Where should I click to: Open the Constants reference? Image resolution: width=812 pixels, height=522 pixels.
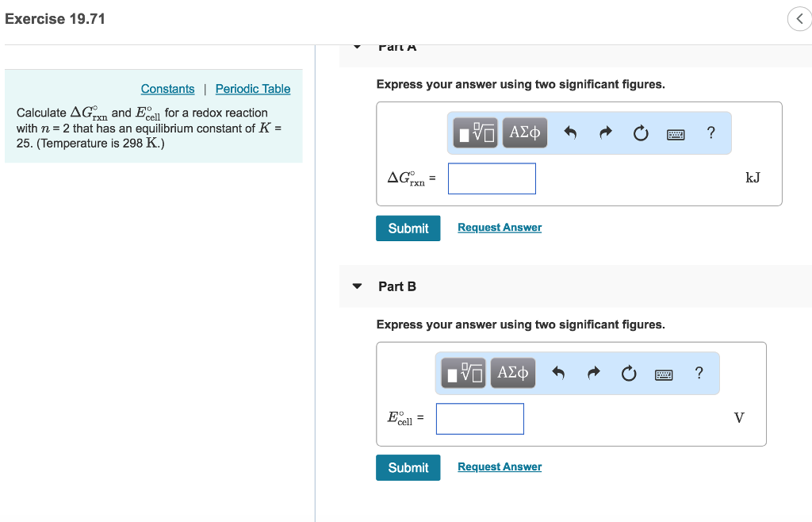[x=167, y=89]
